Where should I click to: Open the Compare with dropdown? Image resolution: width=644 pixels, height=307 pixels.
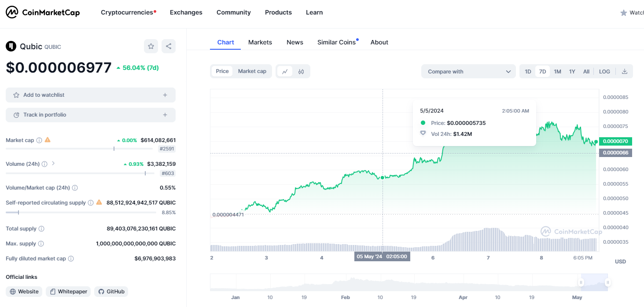468,71
